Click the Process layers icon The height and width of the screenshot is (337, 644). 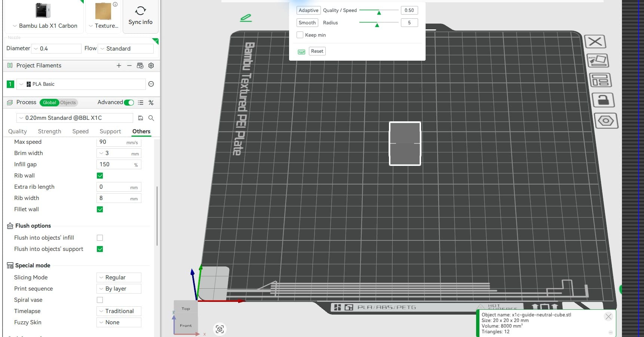[x=10, y=102]
